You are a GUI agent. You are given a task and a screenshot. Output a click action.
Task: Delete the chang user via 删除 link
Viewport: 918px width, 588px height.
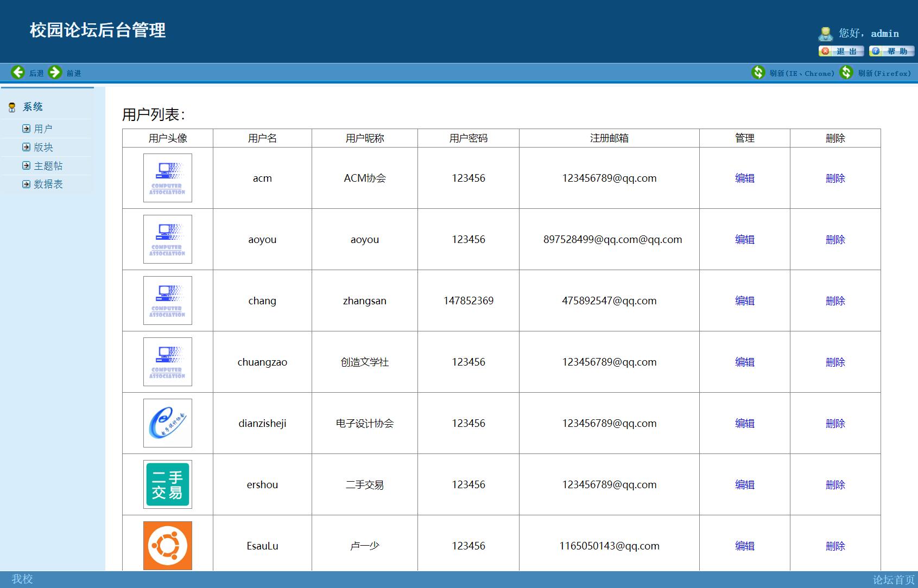click(x=835, y=301)
